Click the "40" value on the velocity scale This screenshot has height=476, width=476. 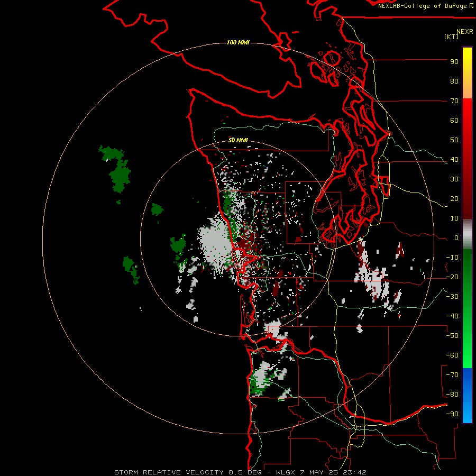pyautogui.click(x=454, y=159)
